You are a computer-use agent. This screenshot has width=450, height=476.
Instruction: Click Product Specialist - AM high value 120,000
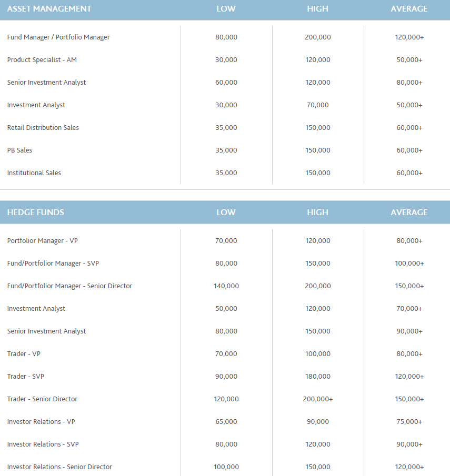(318, 60)
